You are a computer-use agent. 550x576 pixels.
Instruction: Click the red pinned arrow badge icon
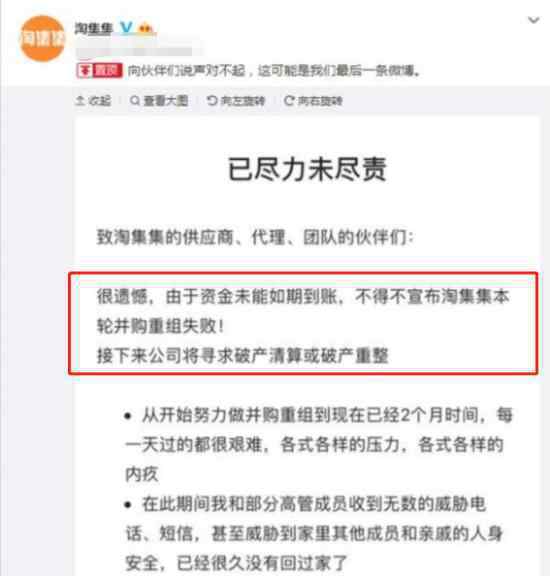coord(84,70)
